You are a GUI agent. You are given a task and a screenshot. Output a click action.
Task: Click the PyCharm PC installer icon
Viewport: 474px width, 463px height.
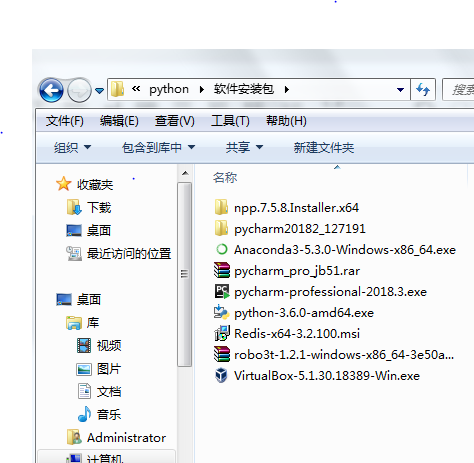click(x=222, y=291)
